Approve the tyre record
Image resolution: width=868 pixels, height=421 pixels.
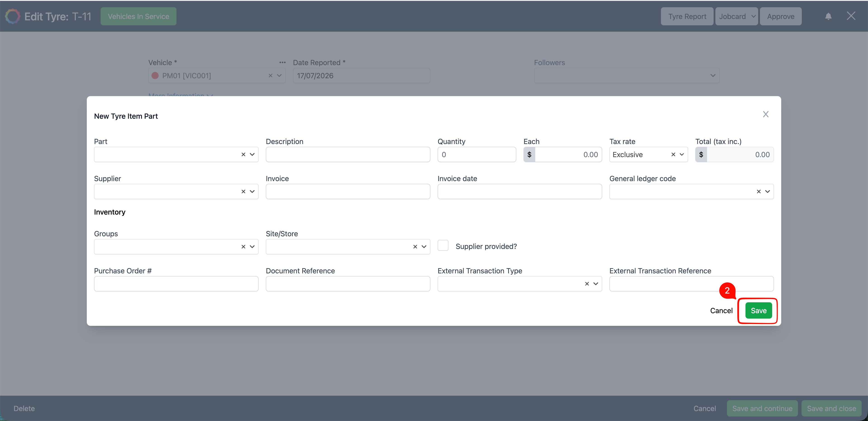(781, 16)
